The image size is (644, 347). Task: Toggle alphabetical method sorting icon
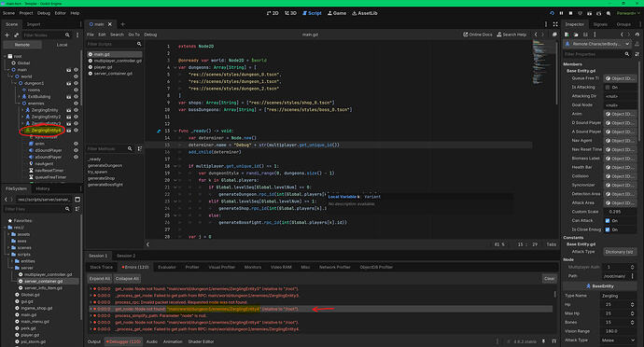(x=140, y=148)
